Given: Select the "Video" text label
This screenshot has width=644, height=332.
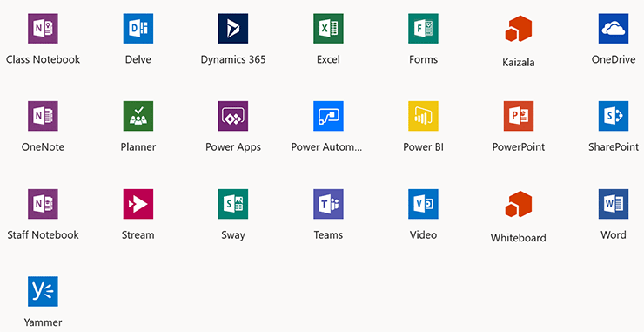Looking at the screenshot, I should tap(423, 235).
